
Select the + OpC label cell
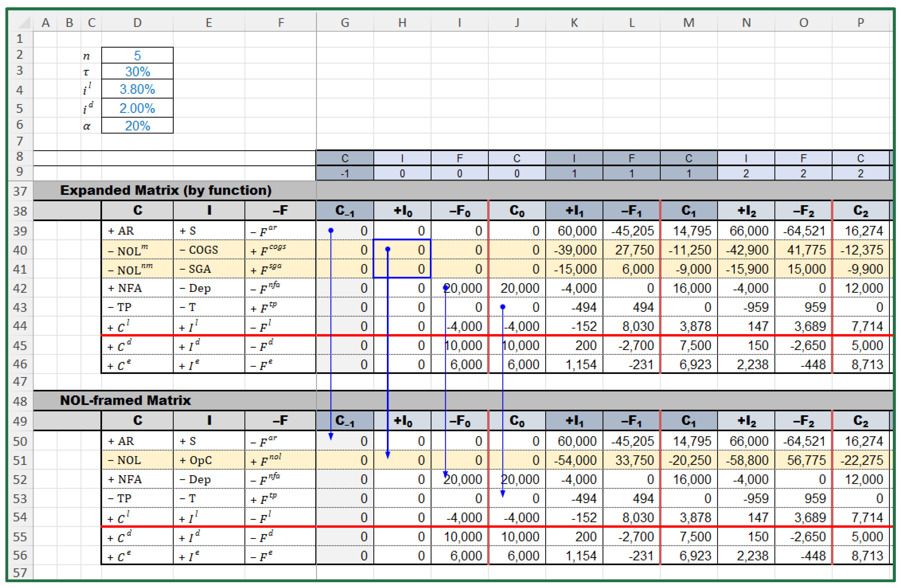click(209, 460)
